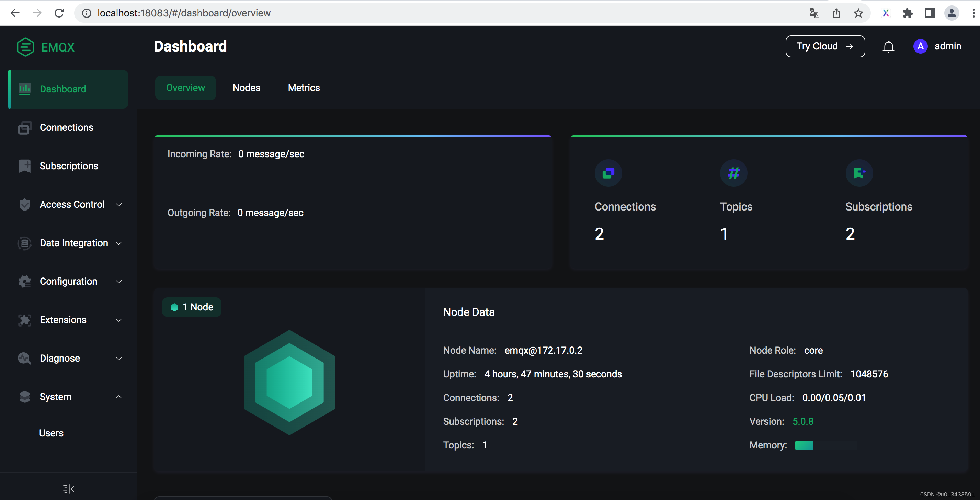Click the Access Control shield icon
Screen dimensions: 980x500
pyautogui.click(x=25, y=204)
